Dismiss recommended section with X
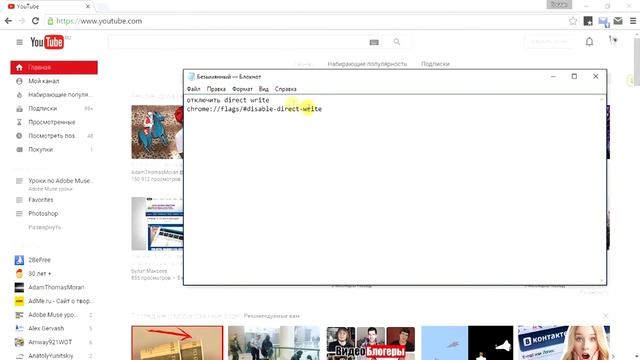 605,316
